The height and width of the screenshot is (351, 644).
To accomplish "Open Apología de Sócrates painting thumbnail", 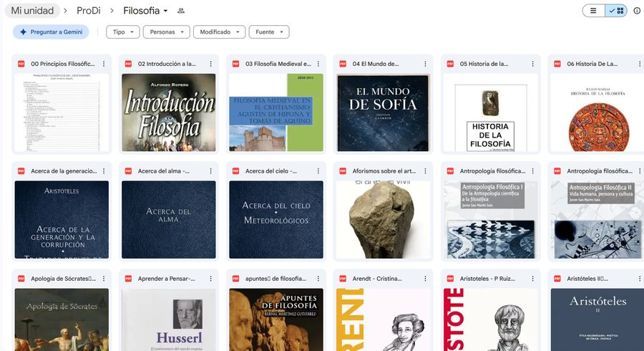I will (x=62, y=319).
